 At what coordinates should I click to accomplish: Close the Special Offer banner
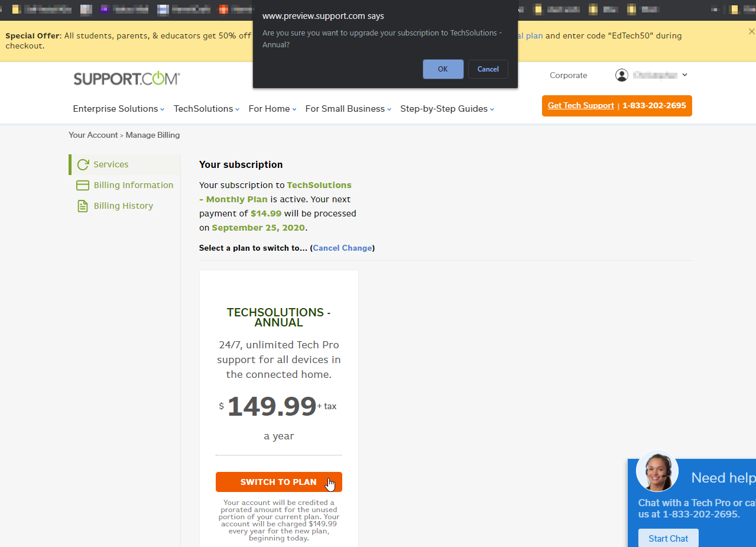[751, 31]
